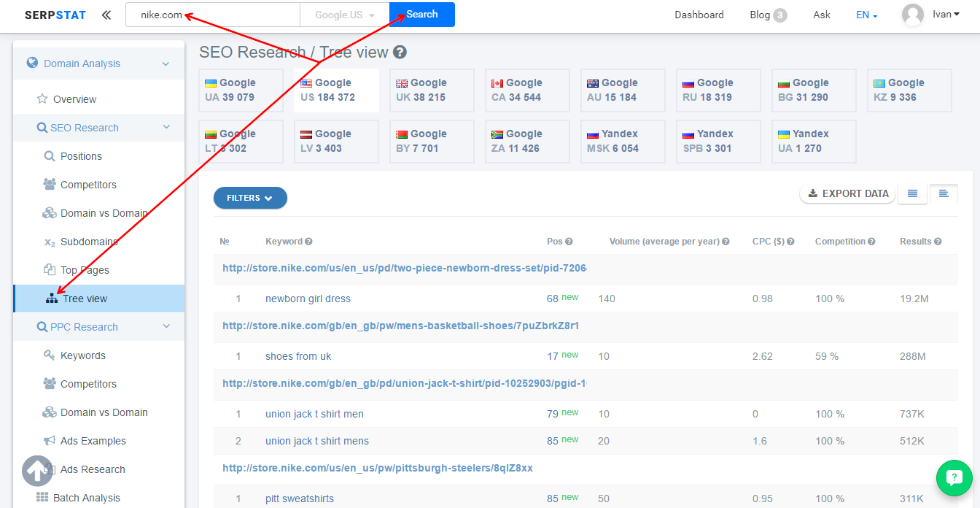Choose the Google BY database tab
The height and width of the screenshot is (508, 980).
point(432,142)
